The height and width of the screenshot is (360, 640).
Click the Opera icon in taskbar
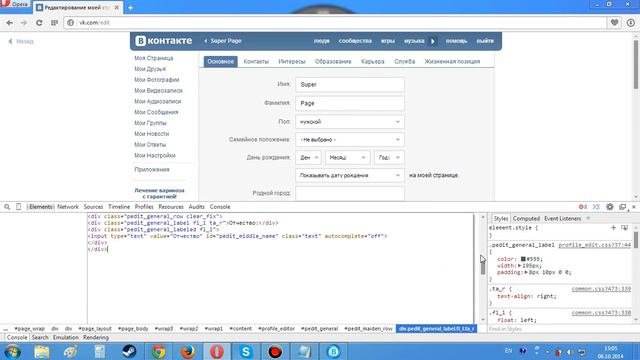coord(217,351)
